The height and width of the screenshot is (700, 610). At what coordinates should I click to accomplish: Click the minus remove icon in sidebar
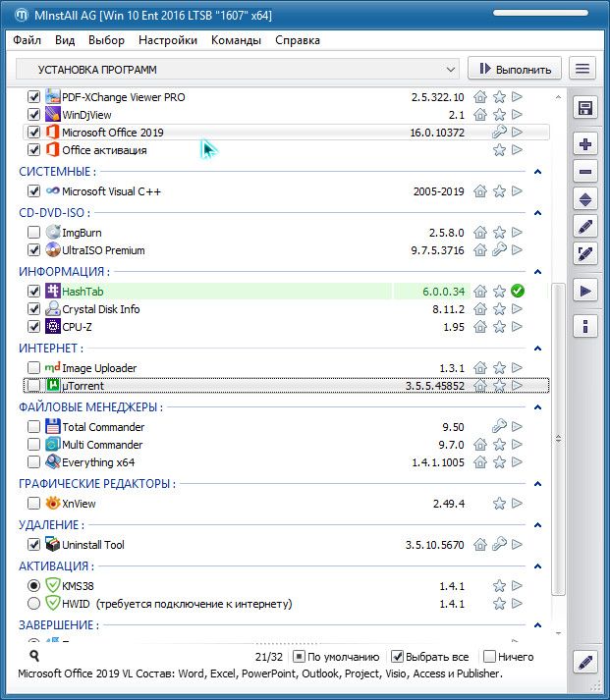(x=585, y=172)
